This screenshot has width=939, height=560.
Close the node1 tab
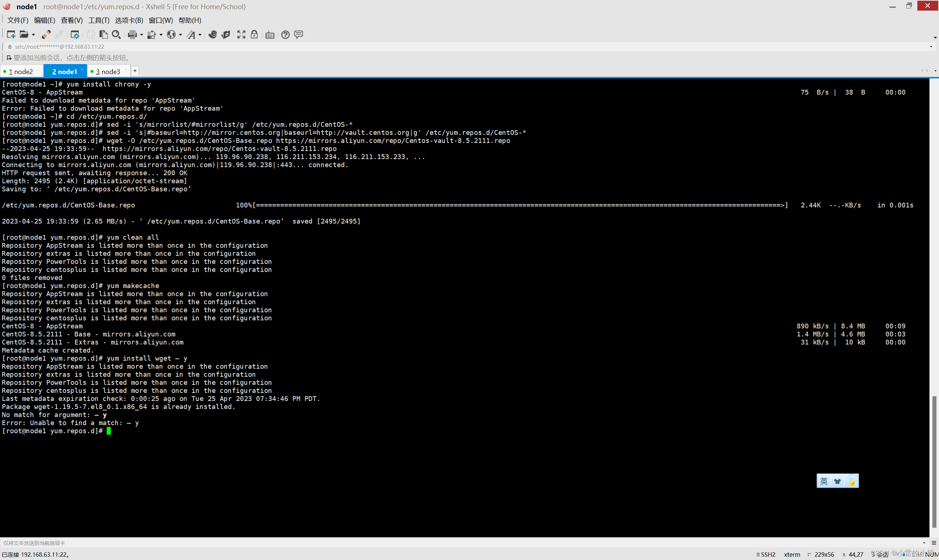[x=82, y=69]
